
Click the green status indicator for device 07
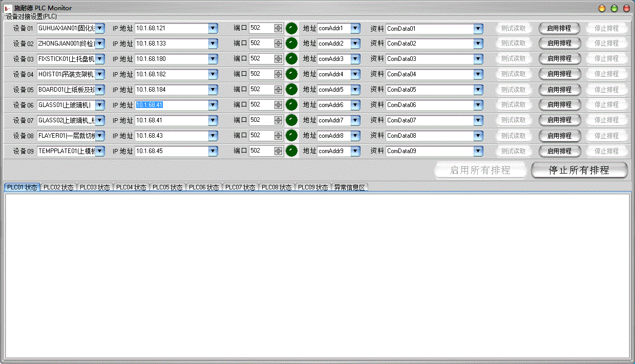tap(291, 120)
